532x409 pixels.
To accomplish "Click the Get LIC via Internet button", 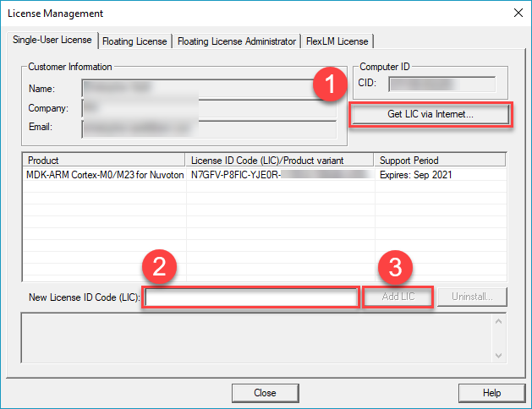I will click(x=431, y=114).
